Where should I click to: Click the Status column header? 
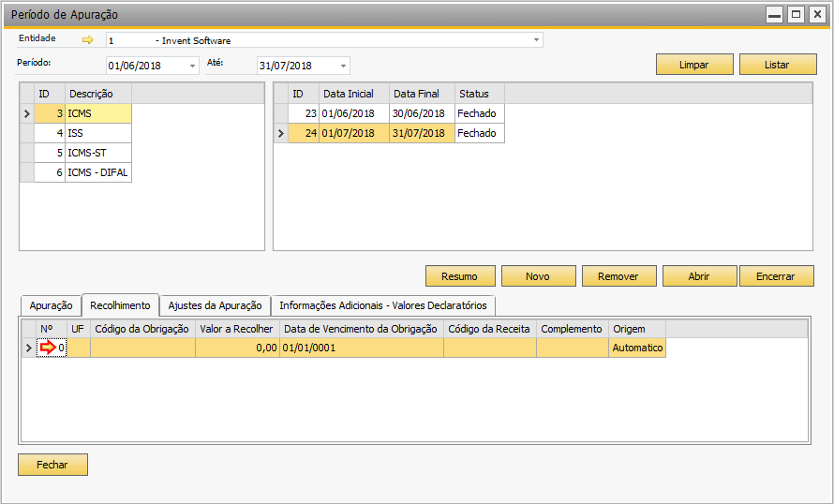[479, 94]
